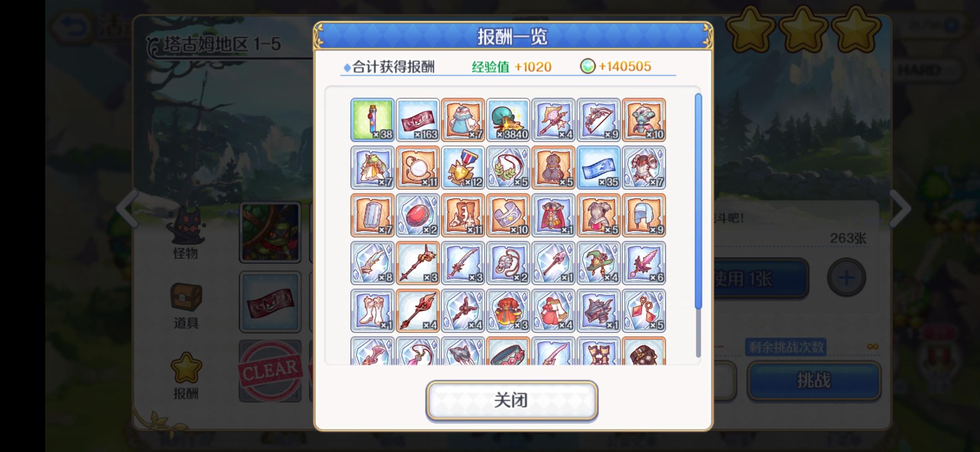Select the red gem item x2
The image size is (980, 452).
tap(418, 215)
